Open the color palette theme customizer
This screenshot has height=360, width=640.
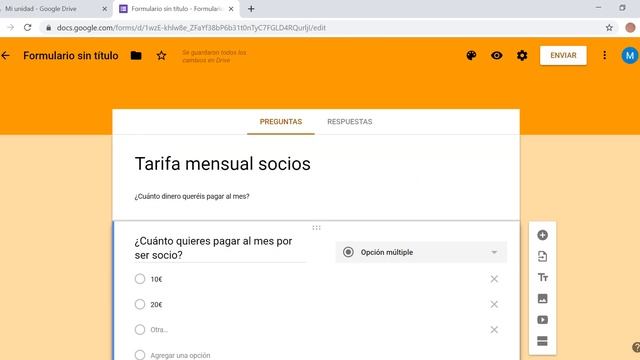(x=471, y=56)
